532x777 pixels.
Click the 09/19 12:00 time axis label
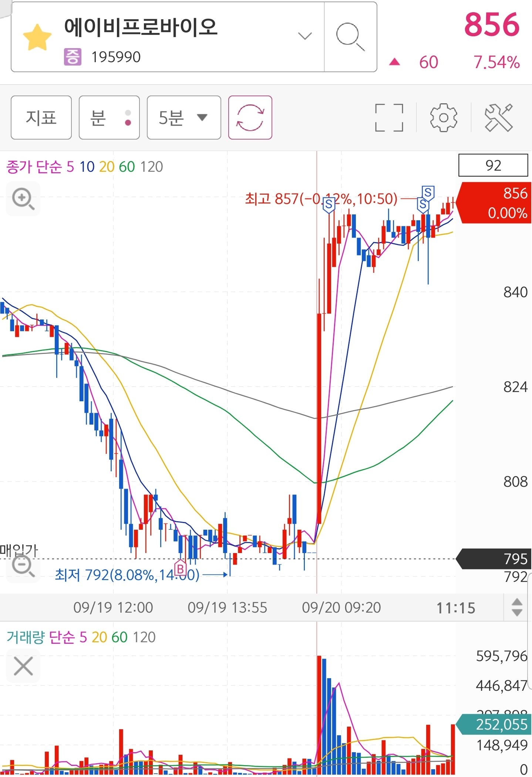pyautogui.click(x=113, y=608)
